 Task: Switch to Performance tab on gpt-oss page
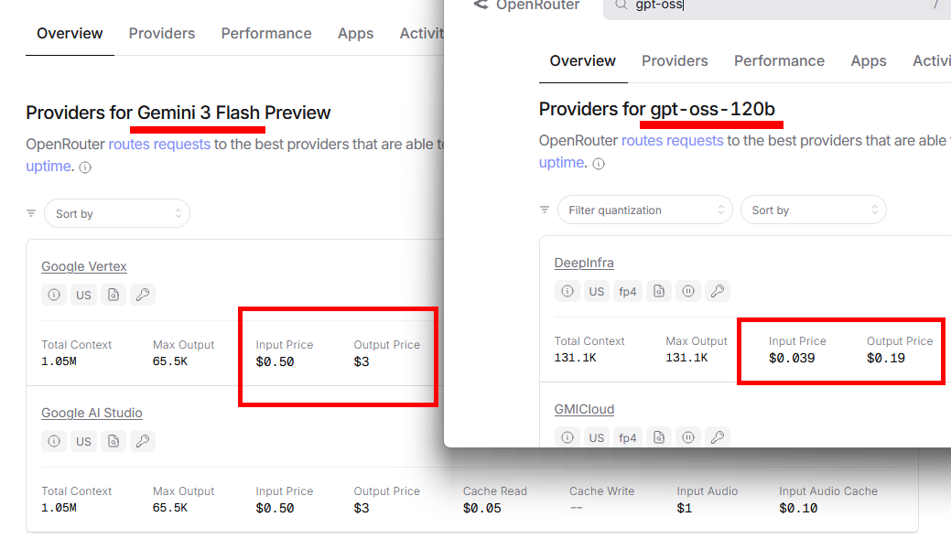[x=779, y=60]
